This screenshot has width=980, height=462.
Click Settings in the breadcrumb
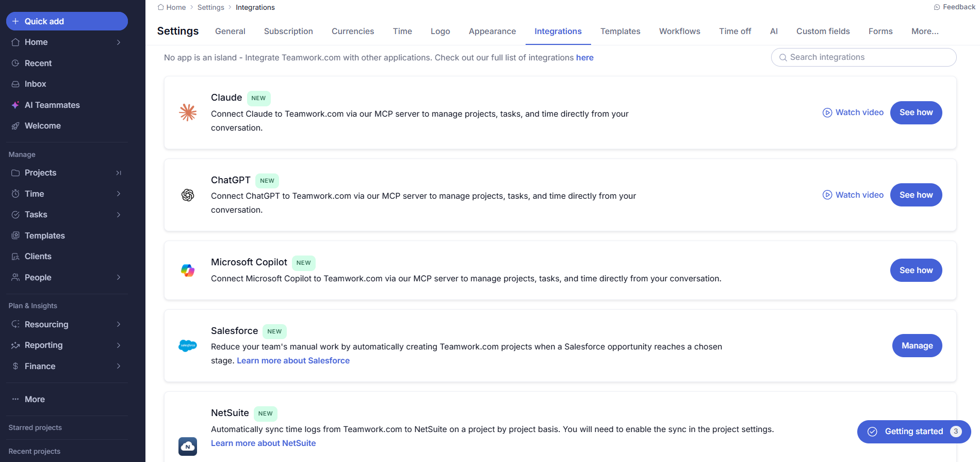(210, 7)
